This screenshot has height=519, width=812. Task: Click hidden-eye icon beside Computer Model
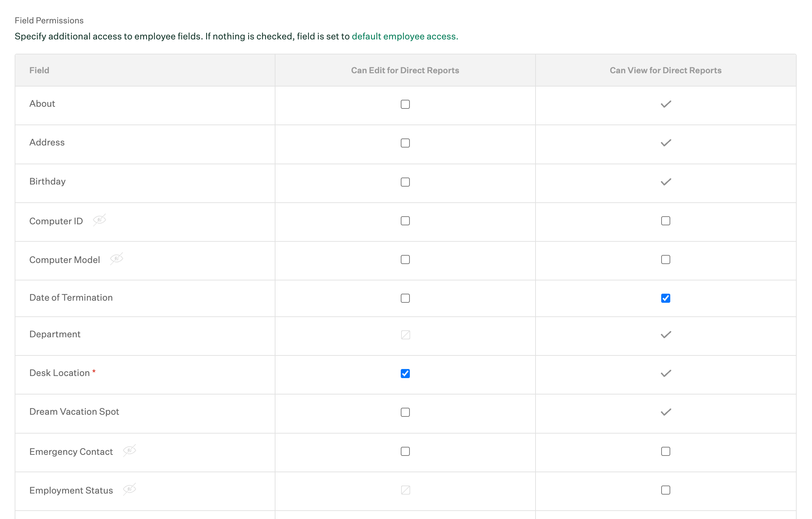pyautogui.click(x=117, y=259)
